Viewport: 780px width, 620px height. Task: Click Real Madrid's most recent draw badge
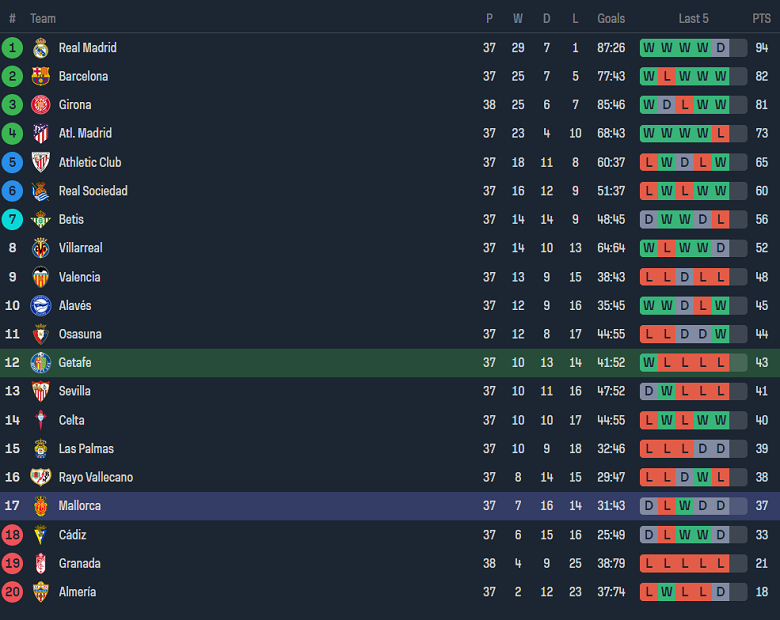coord(720,48)
